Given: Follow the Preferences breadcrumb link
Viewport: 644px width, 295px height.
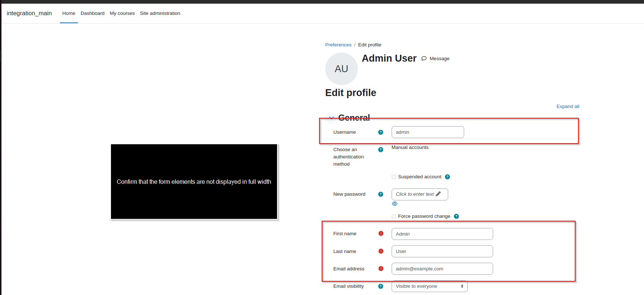Looking at the screenshot, I should point(338,45).
